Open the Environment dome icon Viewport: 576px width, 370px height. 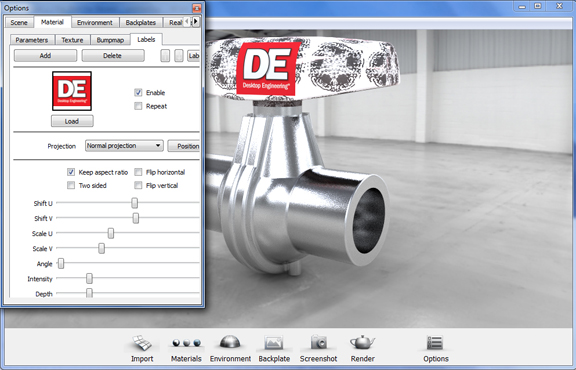coord(230,348)
